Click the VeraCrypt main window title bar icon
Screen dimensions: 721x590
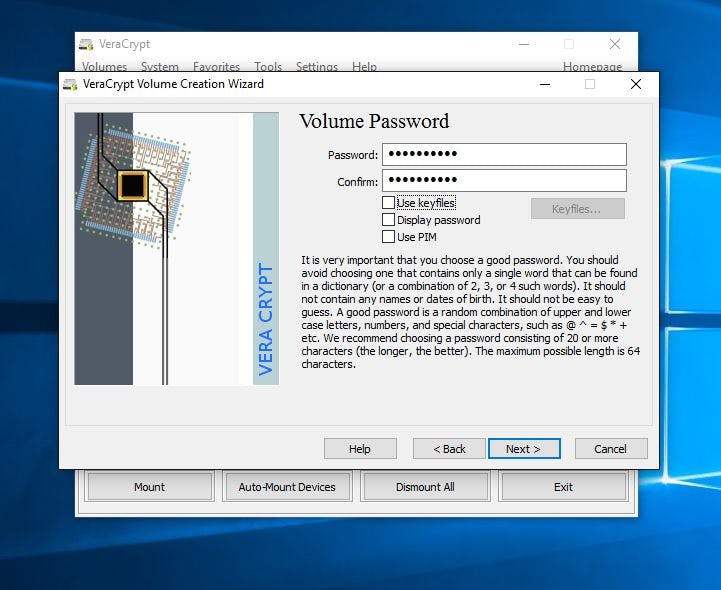click(86, 44)
